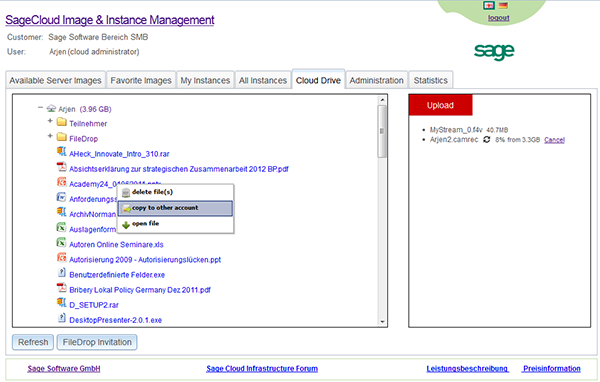Screen dimensions: 600x382
Task: Click the file tree scrollbar thumb
Action: (382, 131)
